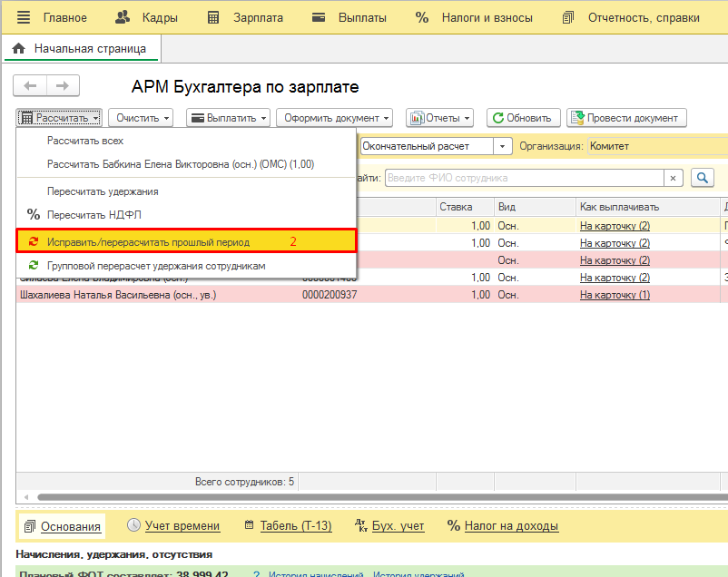
Task: Switch to Табель (Т-13) tab
Action: tap(289, 525)
